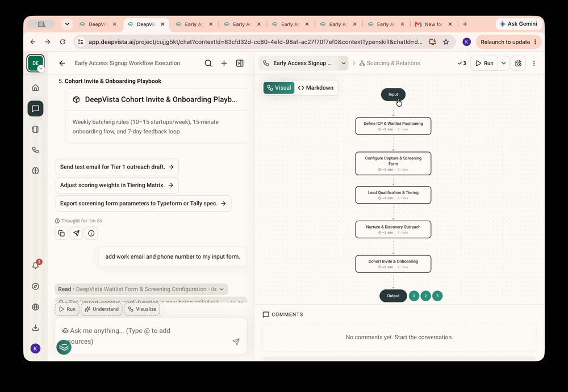Open the workflow nodes icon in the sidebar
The width and height of the screenshot is (568, 392).
pyautogui.click(x=35, y=150)
